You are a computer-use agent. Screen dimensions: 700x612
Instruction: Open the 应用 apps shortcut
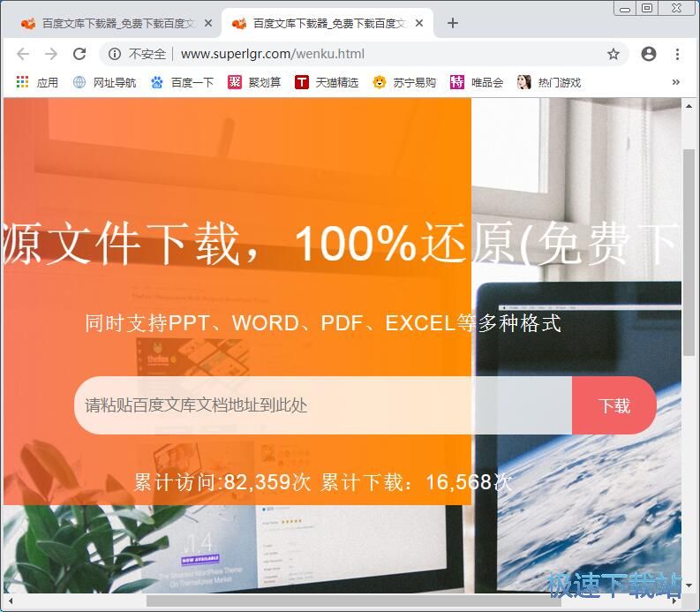click(37, 83)
